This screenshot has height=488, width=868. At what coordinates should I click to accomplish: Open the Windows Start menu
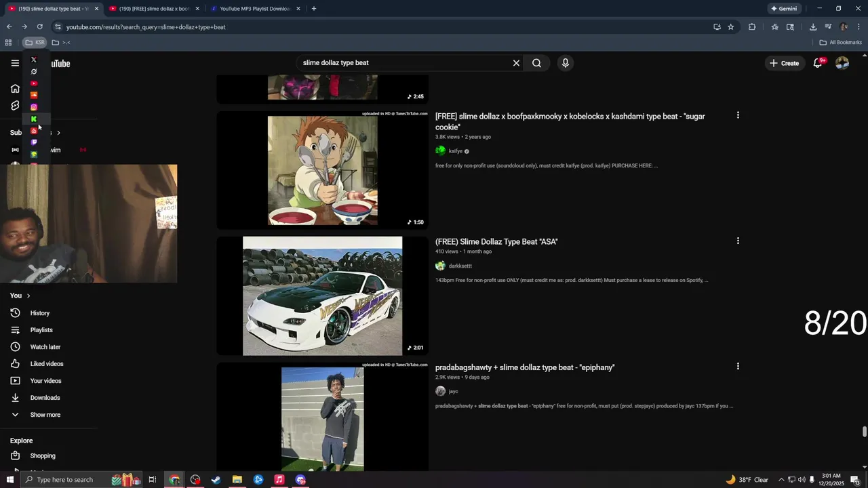pos(9,480)
